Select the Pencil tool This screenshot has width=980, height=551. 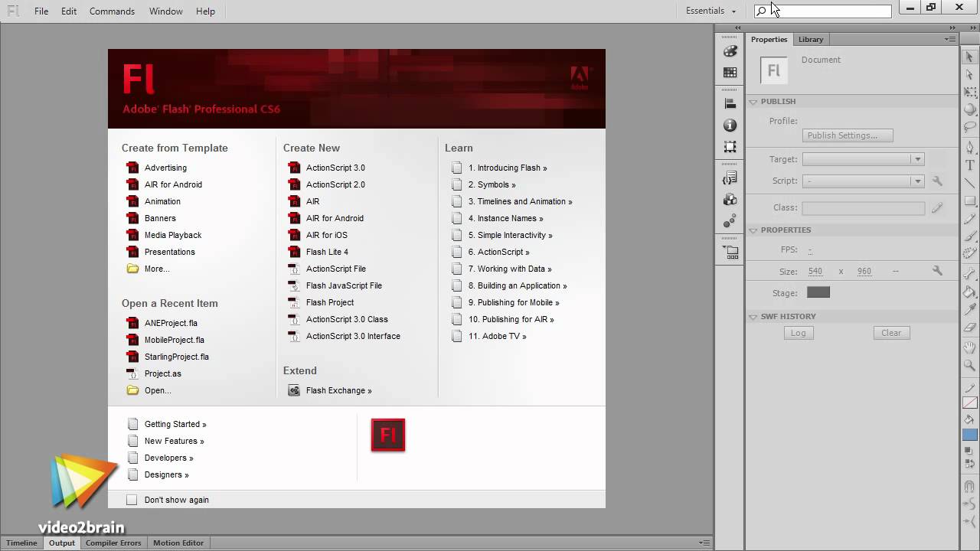pyautogui.click(x=969, y=219)
